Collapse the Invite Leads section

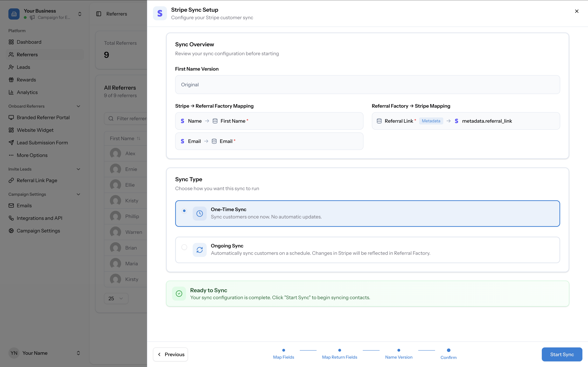coord(78,169)
